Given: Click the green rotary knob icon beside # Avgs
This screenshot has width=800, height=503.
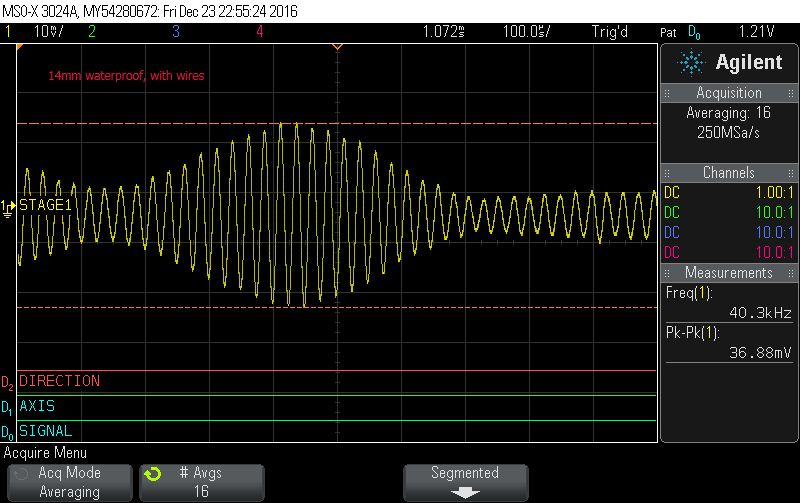Looking at the screenshot, I should pos(152,474).
